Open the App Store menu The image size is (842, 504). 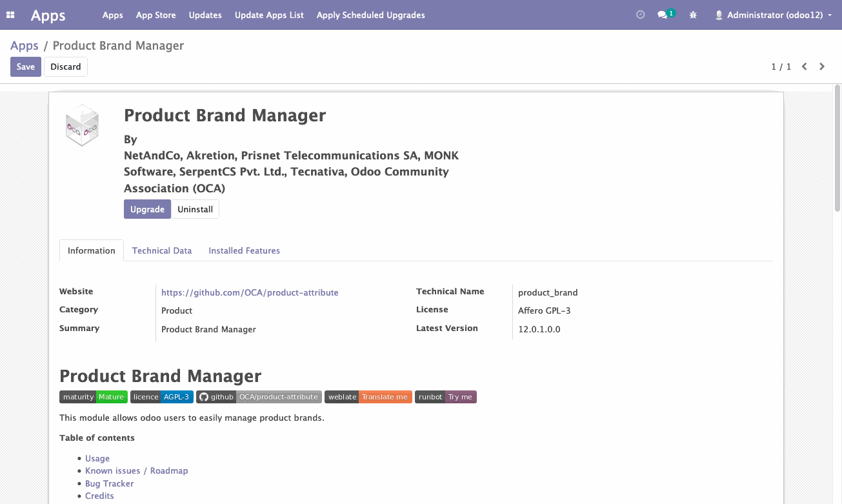(156, 15)
